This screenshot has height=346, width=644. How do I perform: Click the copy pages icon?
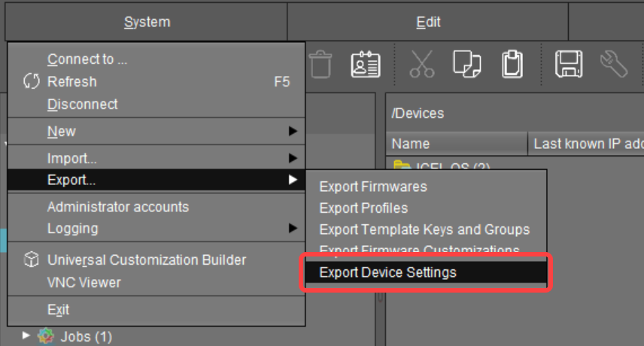point(466,64)
